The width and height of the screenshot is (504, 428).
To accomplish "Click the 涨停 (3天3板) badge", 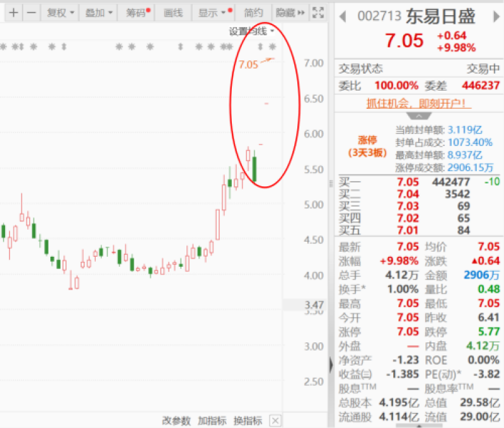I will click(x=367, y=147).
